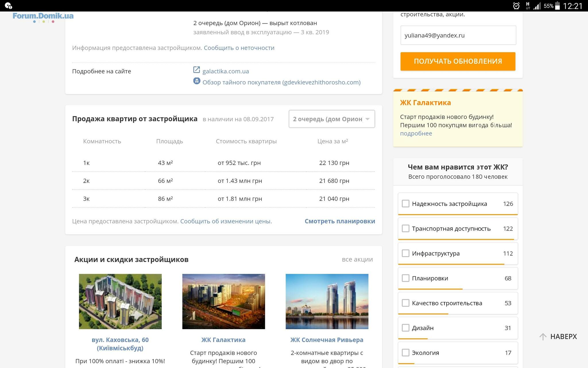The width and height of the screenshot is (588, 368).
Task: Open the все акции link
Action: click(357, 259)
